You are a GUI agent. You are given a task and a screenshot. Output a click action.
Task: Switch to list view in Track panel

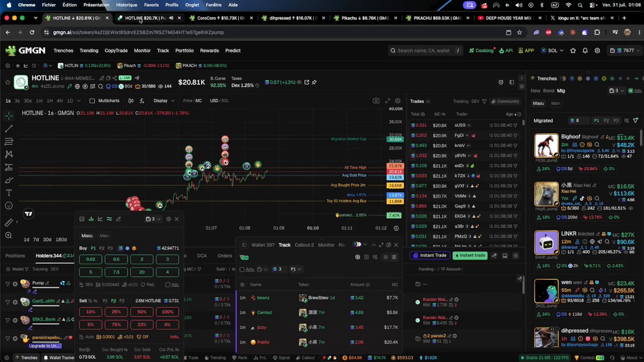pyautogui.click(x=394, y=257)
